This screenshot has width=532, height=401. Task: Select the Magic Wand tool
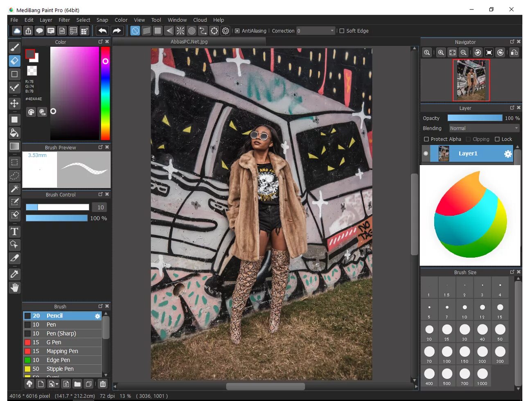(x=14, y=189)
